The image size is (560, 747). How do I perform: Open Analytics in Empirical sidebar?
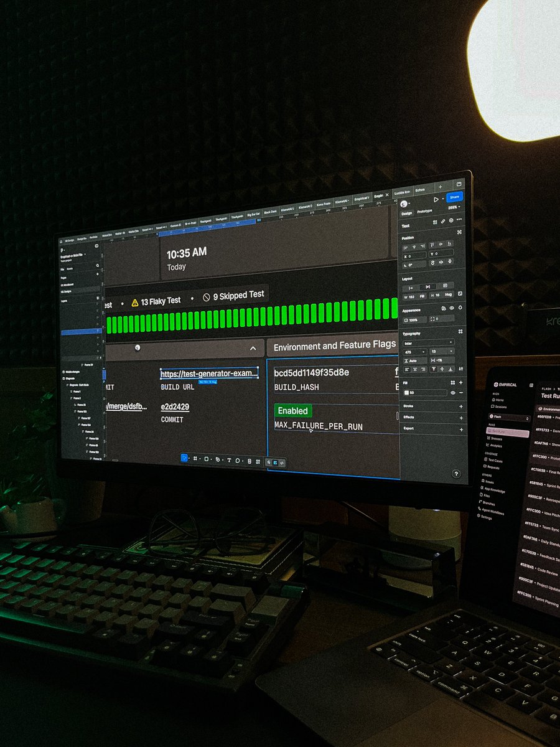(493, 446)
